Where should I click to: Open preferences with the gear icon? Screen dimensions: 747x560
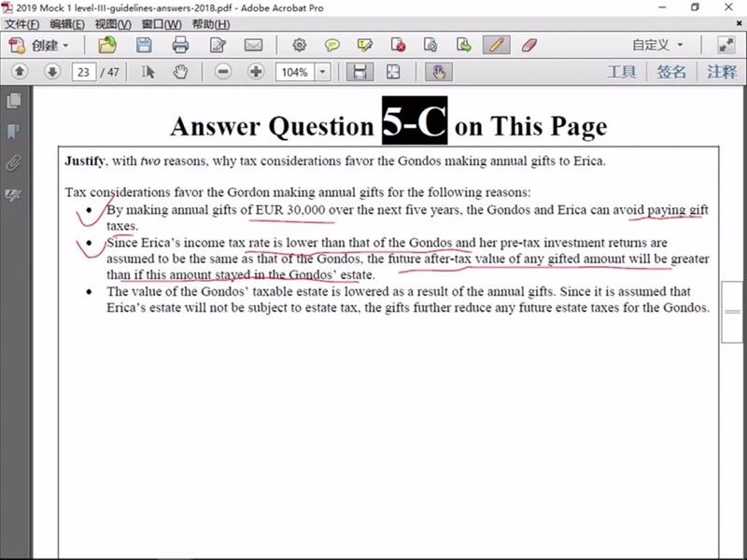pyautogui.click(x=299, y=45)
